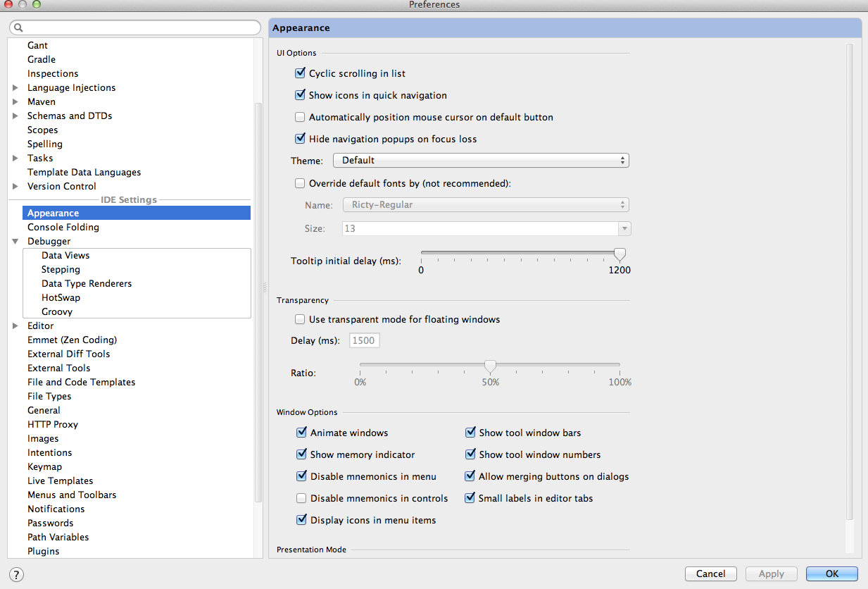Image resolution: width=868 pixels, height=589 pixels.
Task: Uncheck Cyclic scrolling in list
Action: [301, 73]
